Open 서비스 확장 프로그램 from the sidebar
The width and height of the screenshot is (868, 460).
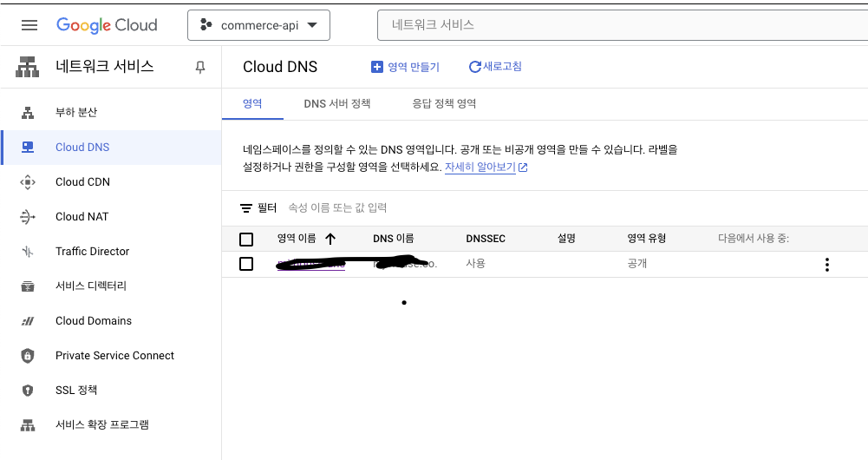(x=101, y=425)
